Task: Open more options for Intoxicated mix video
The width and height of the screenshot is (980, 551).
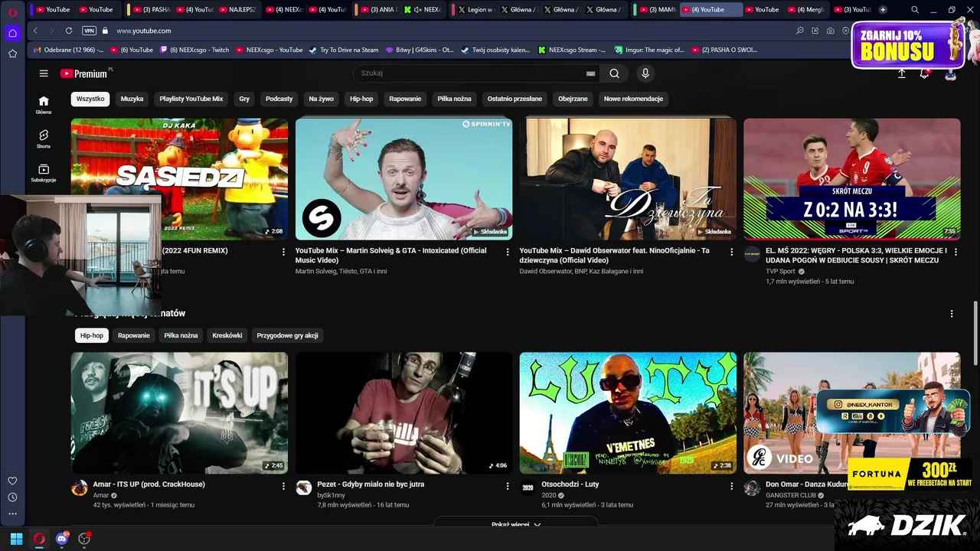Action: pyautogui.click(x=507, y=251)
